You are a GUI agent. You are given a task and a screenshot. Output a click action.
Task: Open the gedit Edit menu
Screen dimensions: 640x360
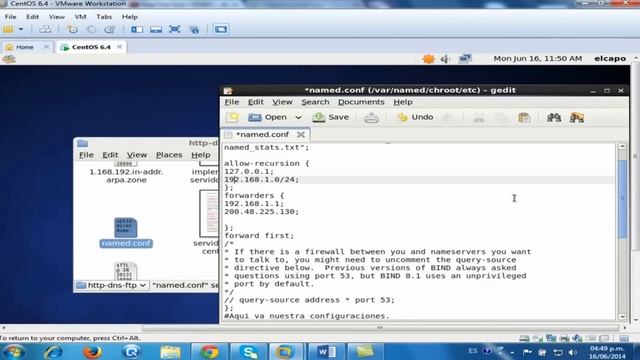coord(256,102)
